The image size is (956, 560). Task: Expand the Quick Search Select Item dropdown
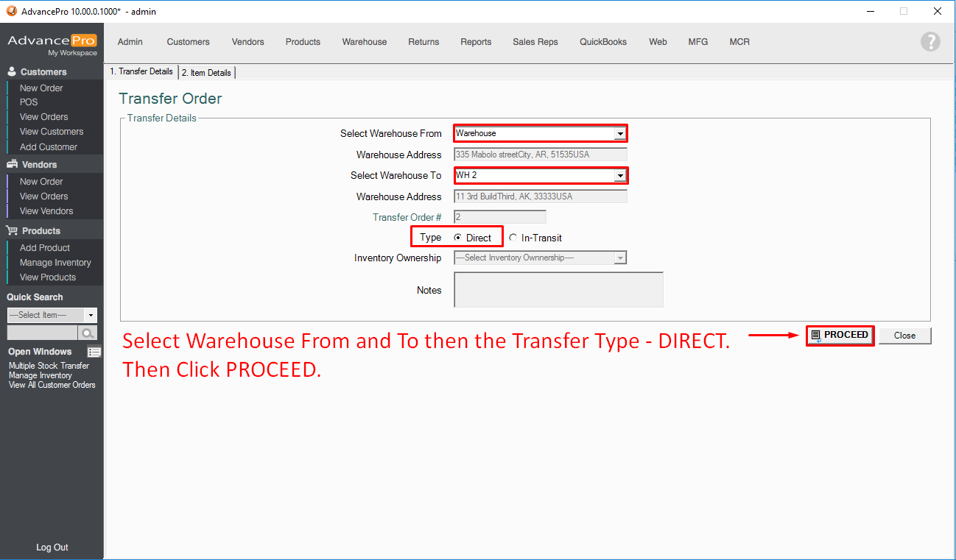(91, 315)
